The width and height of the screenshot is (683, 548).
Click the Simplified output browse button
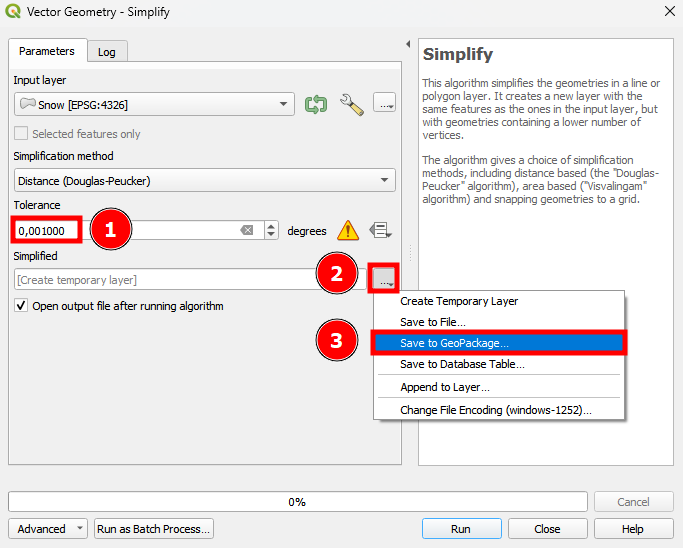[x=385, y=280]
